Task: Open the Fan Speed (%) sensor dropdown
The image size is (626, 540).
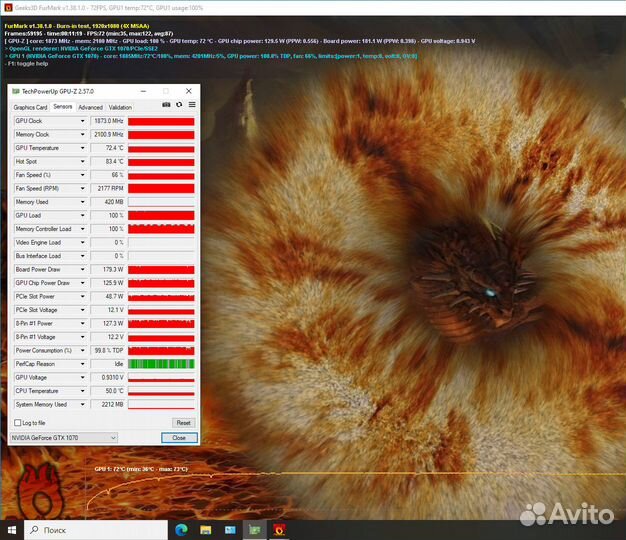Action: (x=83, y=175)
